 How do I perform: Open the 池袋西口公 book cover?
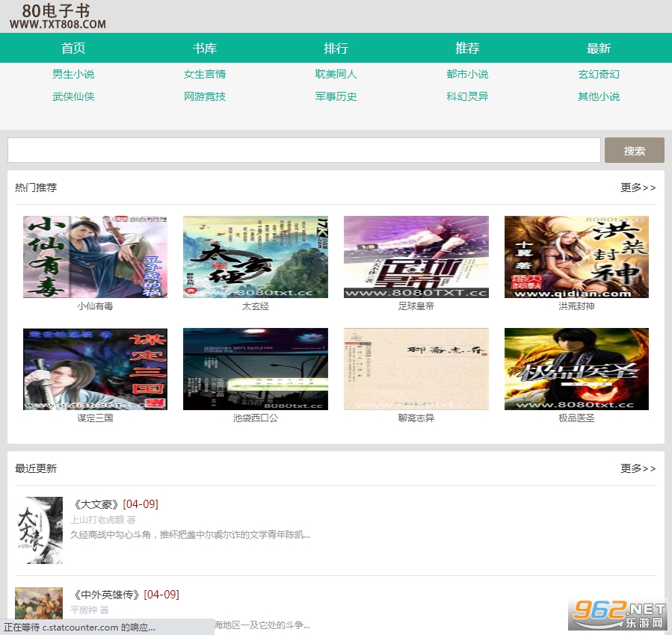[x=255, y=368]
